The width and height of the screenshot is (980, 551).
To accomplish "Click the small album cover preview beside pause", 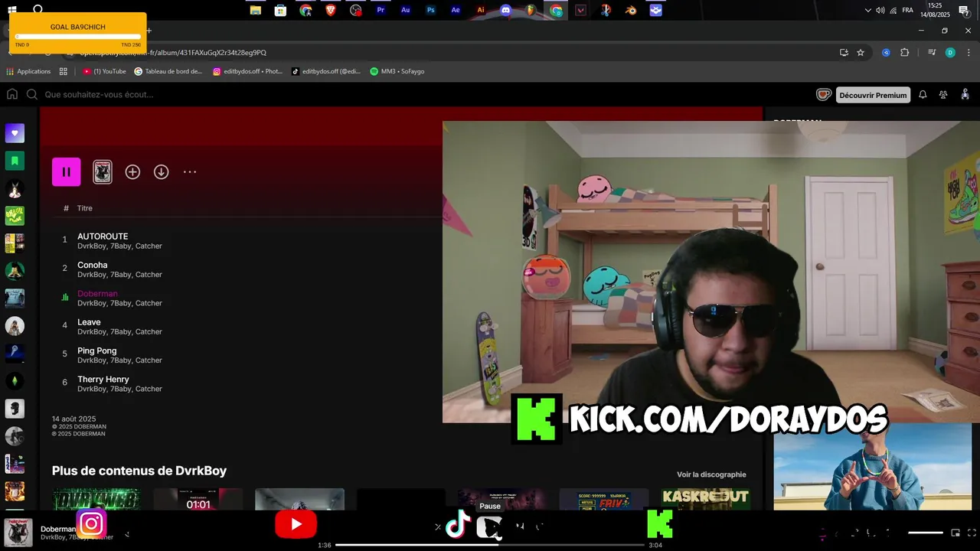I will [x=103, y=172].
